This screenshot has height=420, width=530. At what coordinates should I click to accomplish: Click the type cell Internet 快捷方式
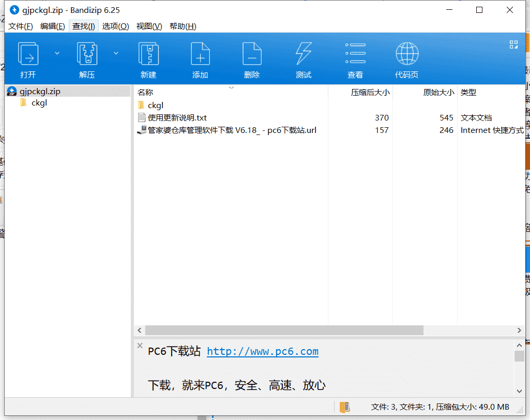coord(492,130)
